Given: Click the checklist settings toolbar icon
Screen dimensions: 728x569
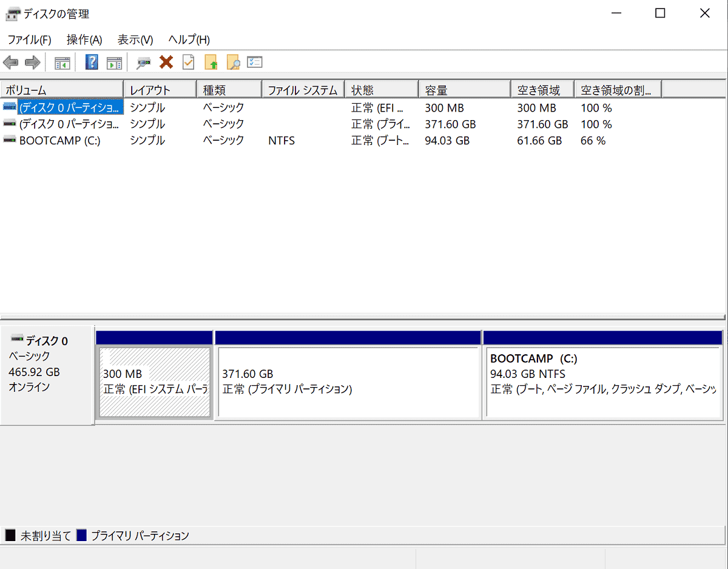Looking at the screenshot, I should click(x=255, y=62).
